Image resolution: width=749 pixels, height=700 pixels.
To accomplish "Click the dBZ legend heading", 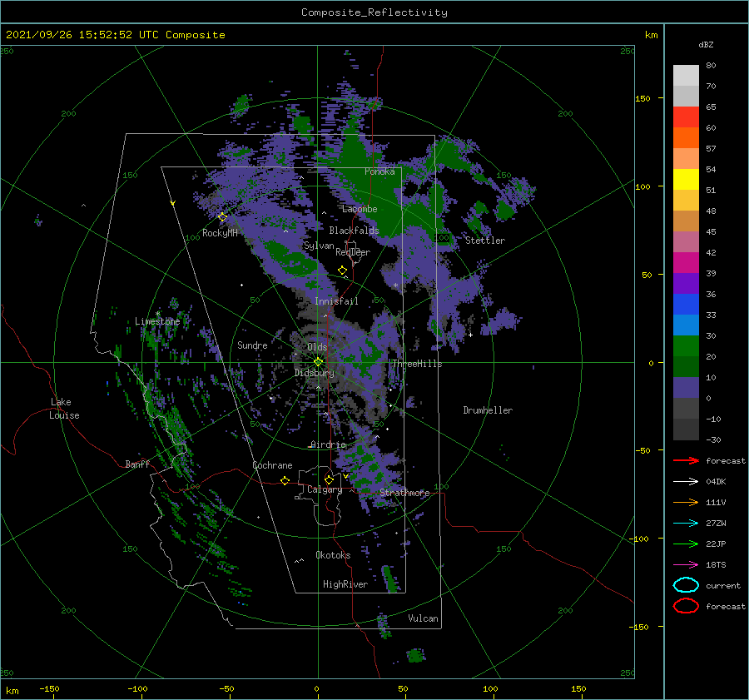I will point(706,44).
